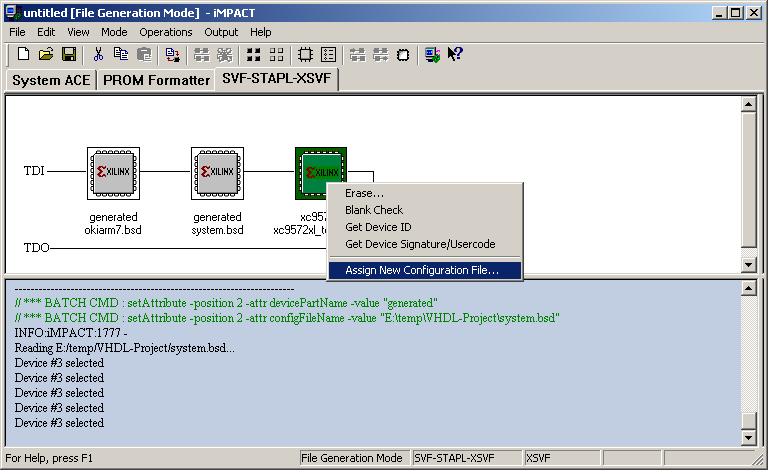
Task: Select the okiarm7.bsd device chip
Action: click(114, 173)
